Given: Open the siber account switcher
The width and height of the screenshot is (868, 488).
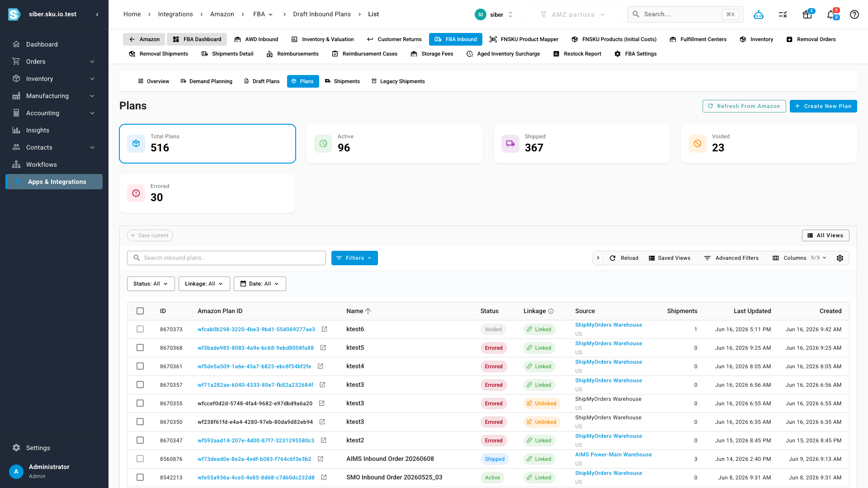Looking at the screenshot, I should pyautogui.click(x=494, y=14).
